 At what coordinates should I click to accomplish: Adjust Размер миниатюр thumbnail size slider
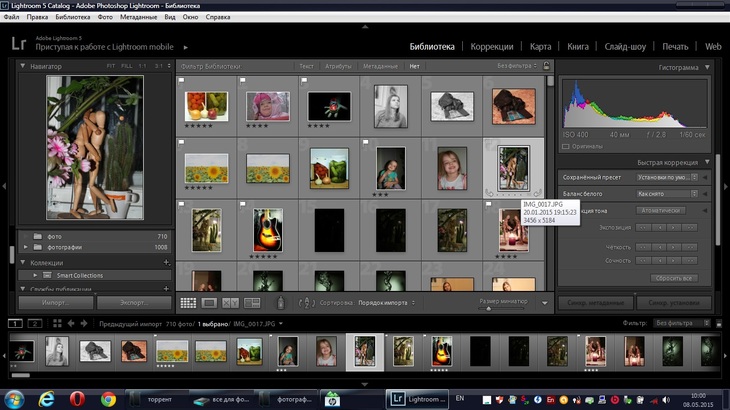[501, 309]
